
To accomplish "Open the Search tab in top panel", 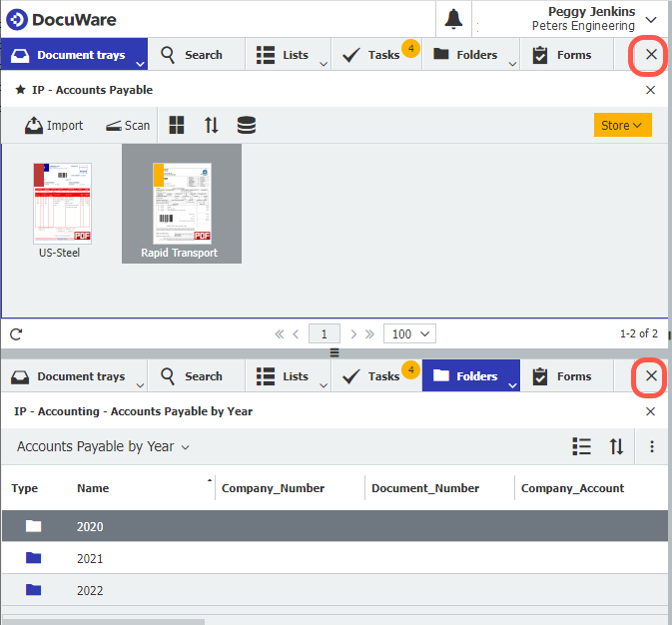I will click(x=192, y=55).
